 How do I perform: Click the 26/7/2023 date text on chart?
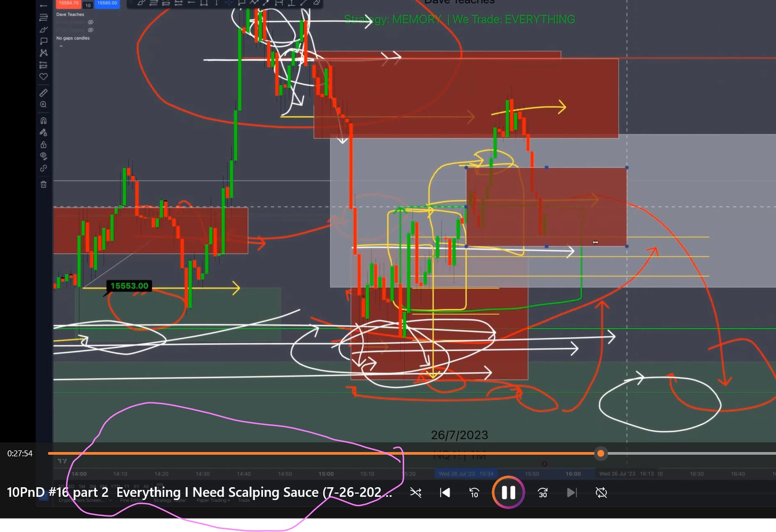[460, 435]
